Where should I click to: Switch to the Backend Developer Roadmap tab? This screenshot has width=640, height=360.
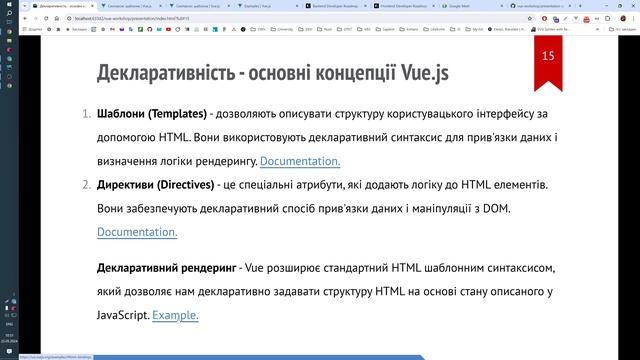point(336,6)
